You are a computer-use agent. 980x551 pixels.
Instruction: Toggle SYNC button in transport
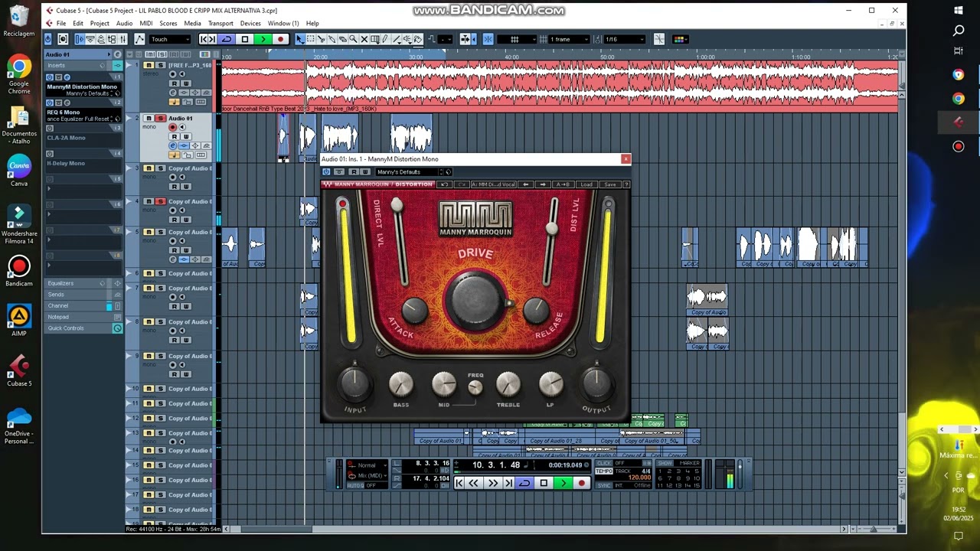pyautogui.click(x=604, y=485)
